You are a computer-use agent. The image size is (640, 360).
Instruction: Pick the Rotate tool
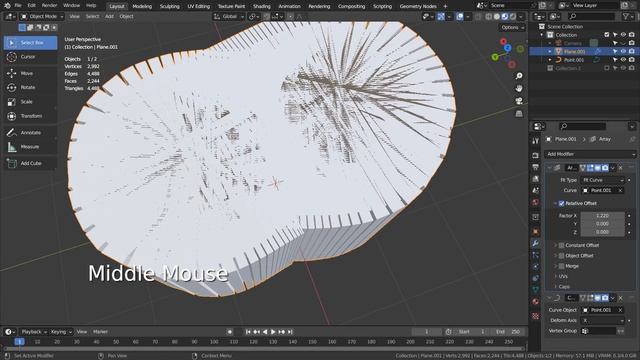pos(30,88)
